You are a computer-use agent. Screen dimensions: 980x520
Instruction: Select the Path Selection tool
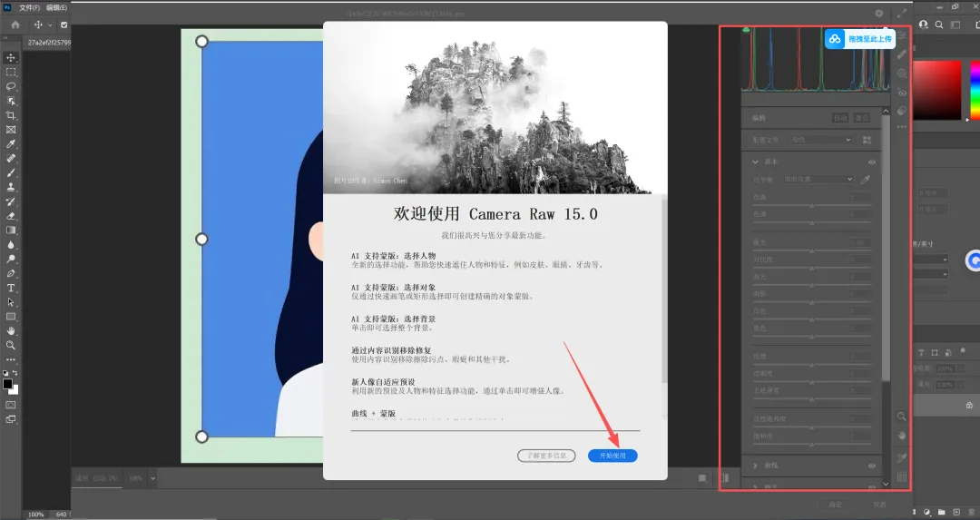coord(11,302)
